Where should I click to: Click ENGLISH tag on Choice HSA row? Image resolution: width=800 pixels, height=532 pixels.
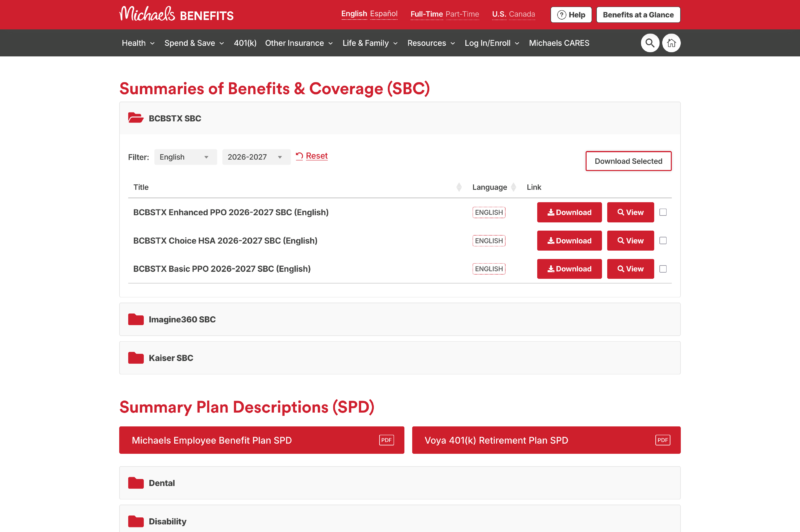tap(489, 241)
